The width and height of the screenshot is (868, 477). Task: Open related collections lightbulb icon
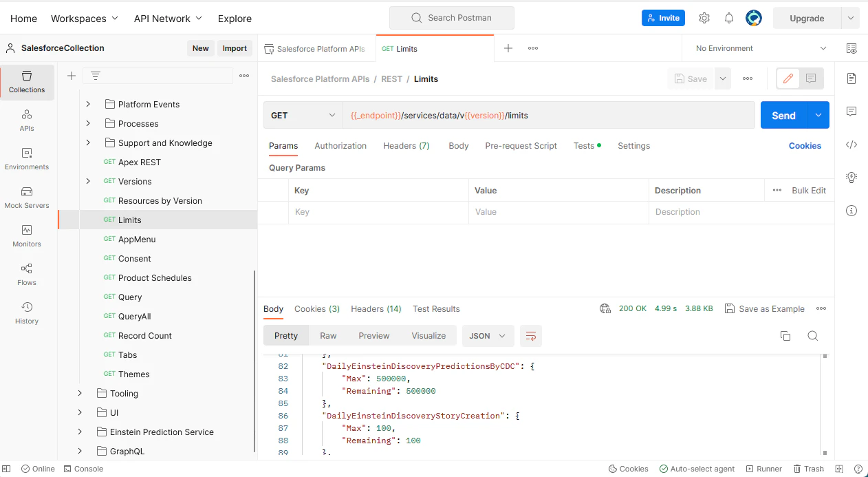click(851, 178)
